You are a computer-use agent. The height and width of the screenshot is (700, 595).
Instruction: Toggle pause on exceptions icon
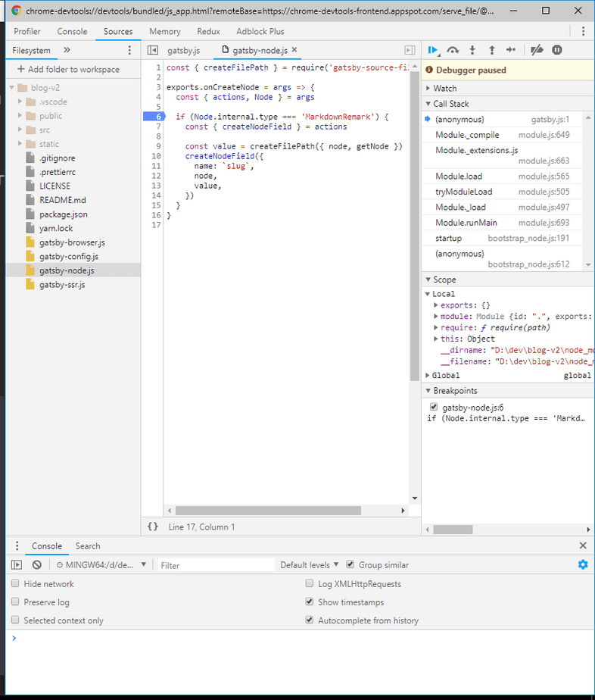point(557,50)
